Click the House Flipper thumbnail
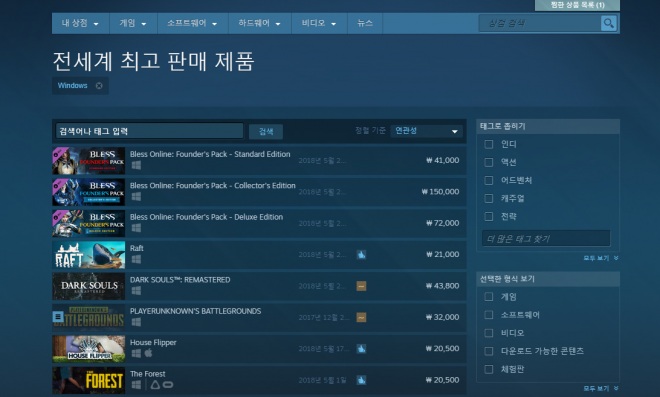Viewport: 660px width, 397px height. (x=89, y=349)
